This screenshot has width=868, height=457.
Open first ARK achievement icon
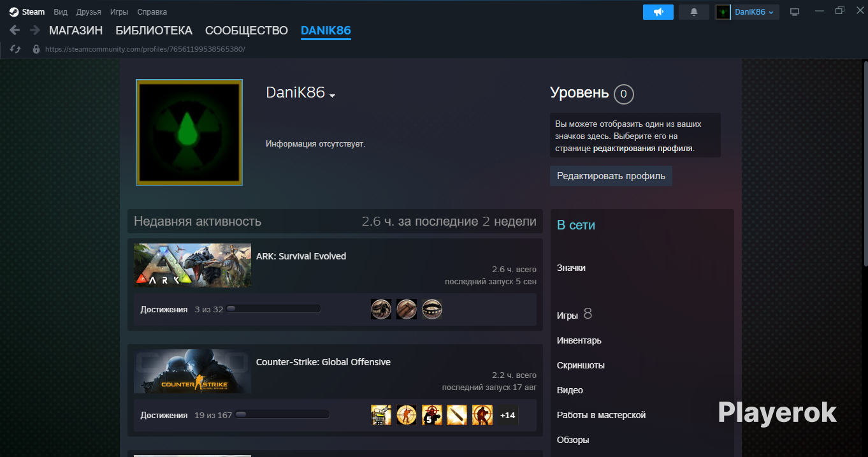381,309
